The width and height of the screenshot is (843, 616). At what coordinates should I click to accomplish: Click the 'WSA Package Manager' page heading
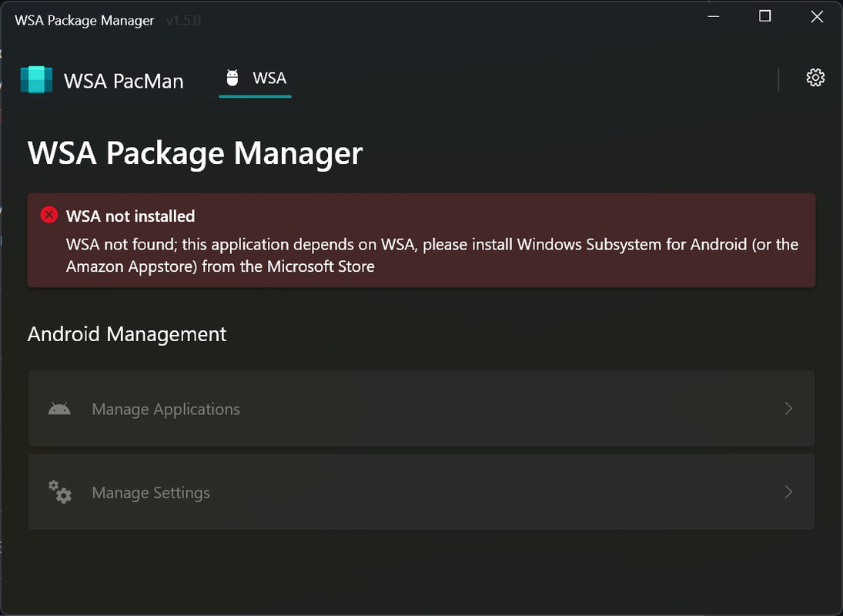195,154
